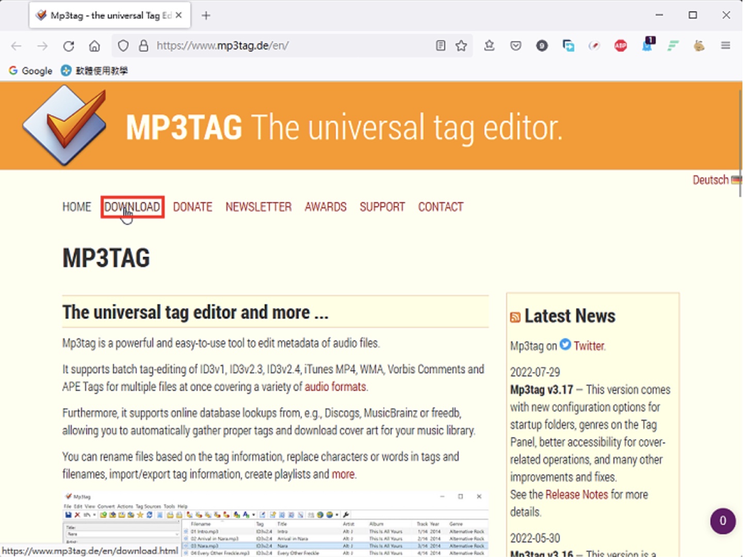
Task: Show site security padlock information
Action: pos(144,46)
